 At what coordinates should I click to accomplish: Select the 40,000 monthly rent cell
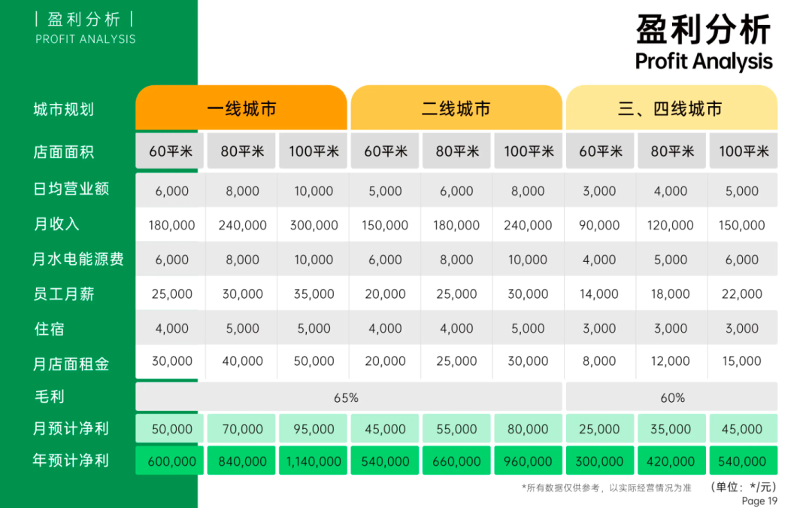[x=242, y=360]
